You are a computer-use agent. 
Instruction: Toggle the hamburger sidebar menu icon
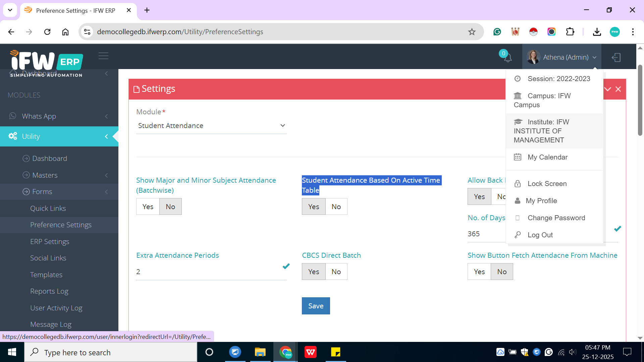(x=103, y=56)
